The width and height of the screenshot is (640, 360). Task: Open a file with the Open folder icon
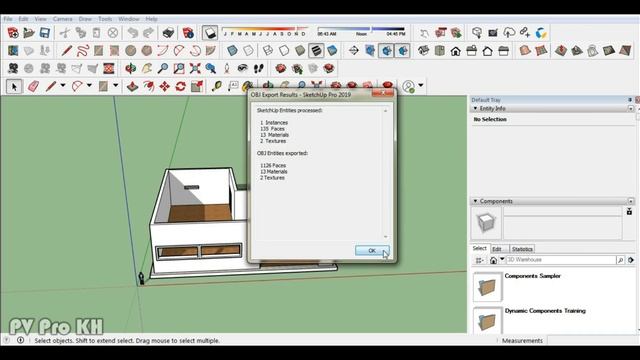click(29, 33)
